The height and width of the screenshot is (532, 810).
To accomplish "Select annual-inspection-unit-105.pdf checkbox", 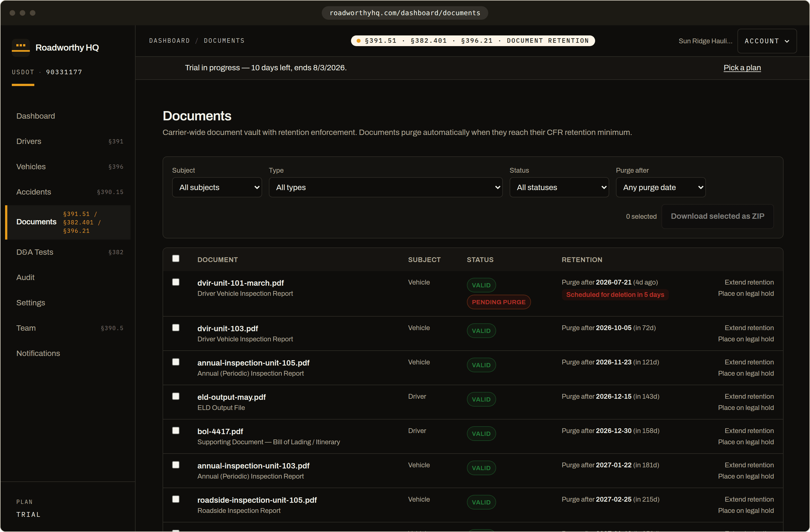I will point(175,362).
